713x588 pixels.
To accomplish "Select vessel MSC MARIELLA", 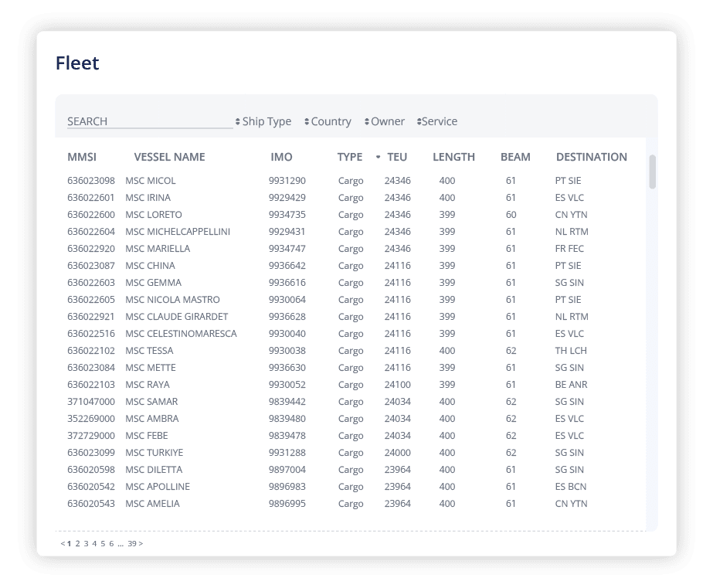I will (x=158, y=249).
